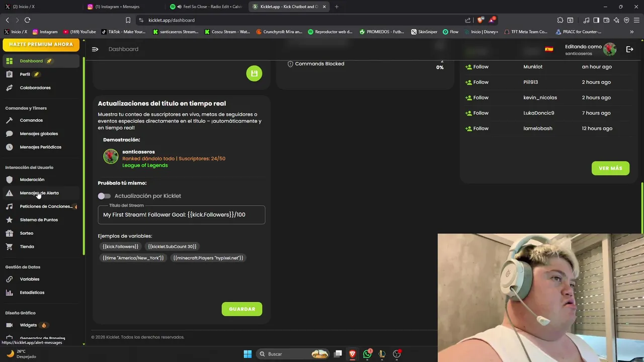
Task: Open the SkinSniper bookmark
Action: tap(424, 32)
